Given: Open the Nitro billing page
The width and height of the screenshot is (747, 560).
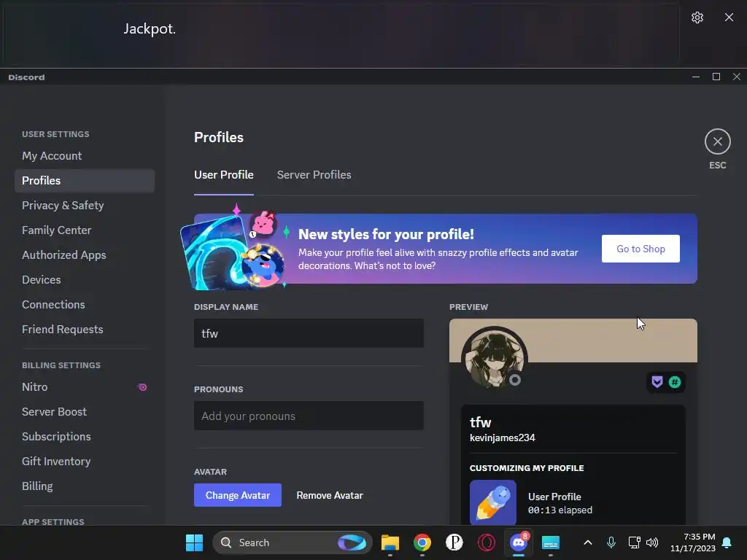Looking at the screenshot, I should point(85,387).
